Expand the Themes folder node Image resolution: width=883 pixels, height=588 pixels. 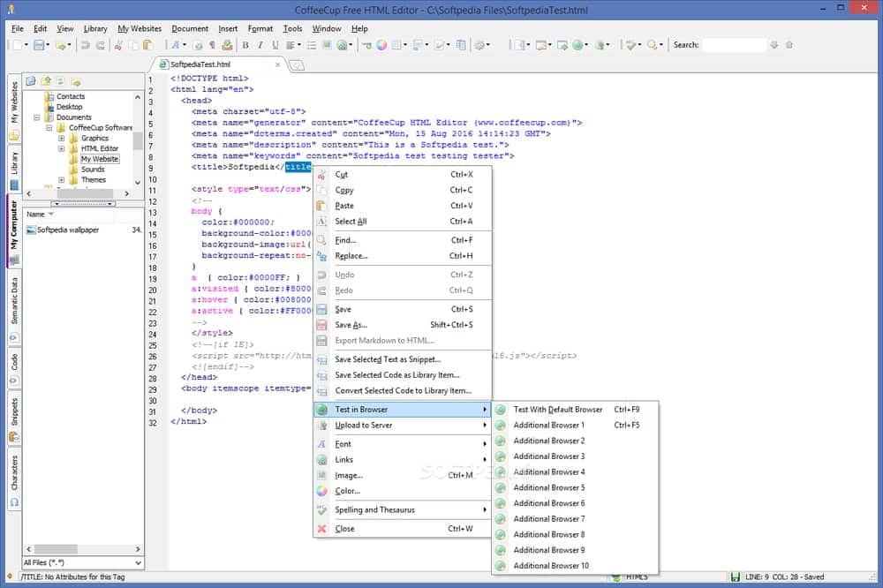pyautogui.click(x=62, y=179)
